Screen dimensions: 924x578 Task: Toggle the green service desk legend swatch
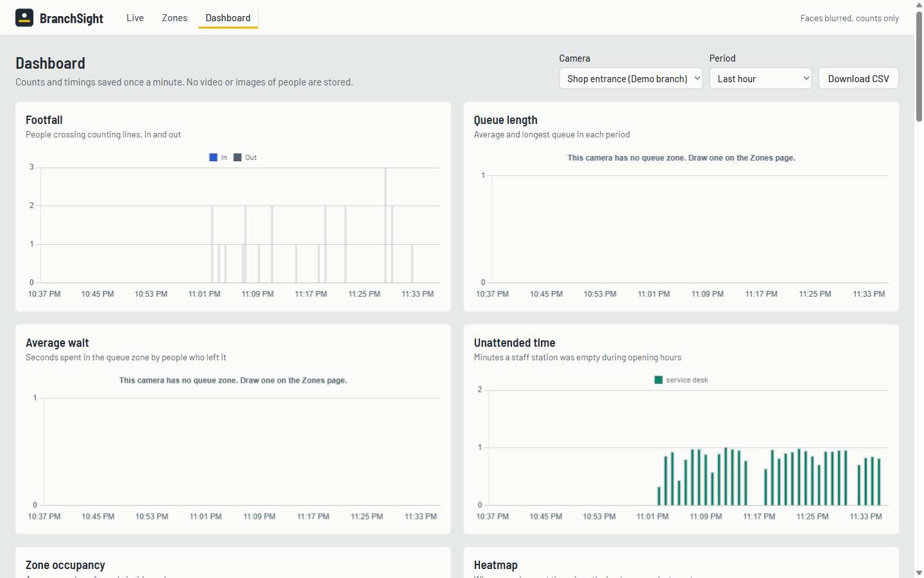658,380
